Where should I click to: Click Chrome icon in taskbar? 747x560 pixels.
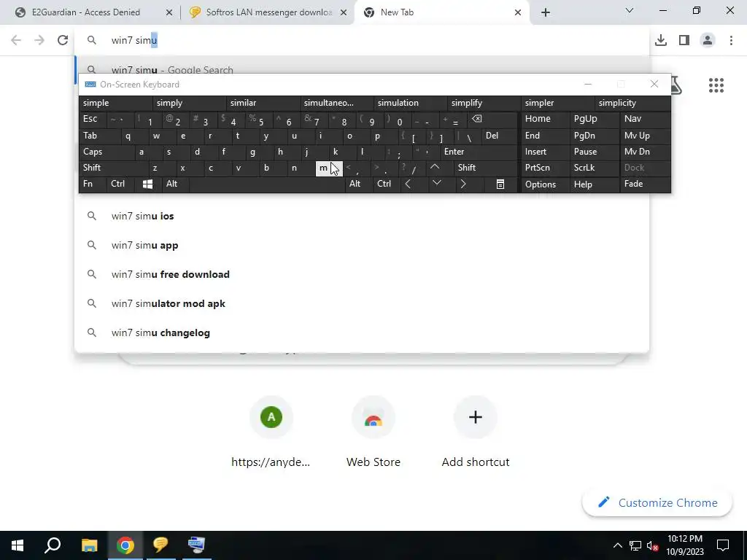tap(125, 545)
